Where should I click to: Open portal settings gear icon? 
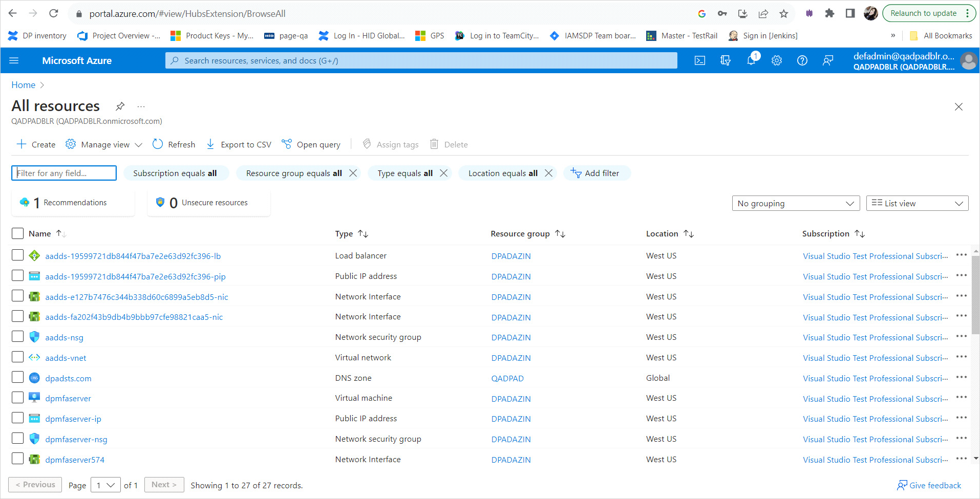(x=776, y=60)
